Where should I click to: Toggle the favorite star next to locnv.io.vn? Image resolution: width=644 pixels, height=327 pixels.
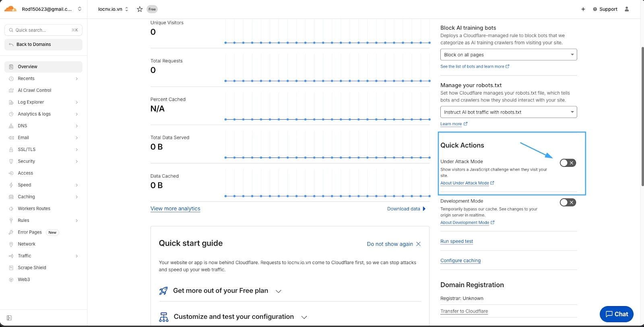[x=139, y=9]
